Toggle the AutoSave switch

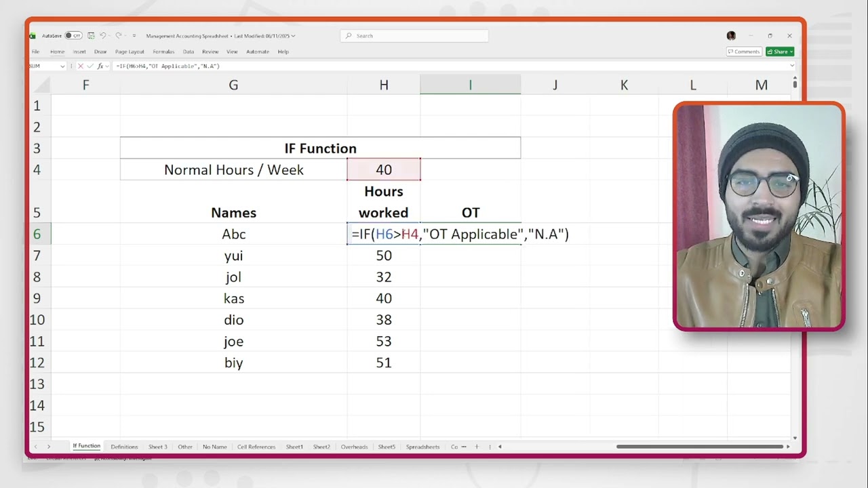[73, 36]
